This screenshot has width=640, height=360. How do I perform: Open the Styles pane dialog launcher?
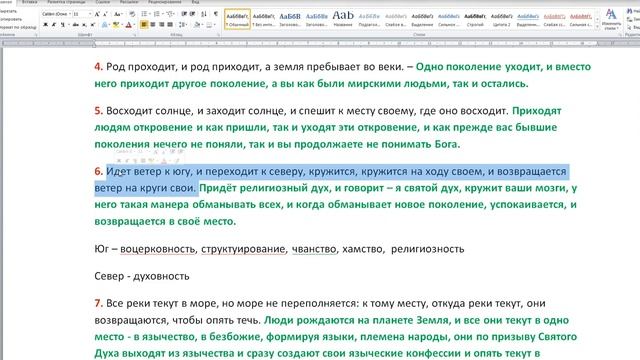click(x=620, y=35)
